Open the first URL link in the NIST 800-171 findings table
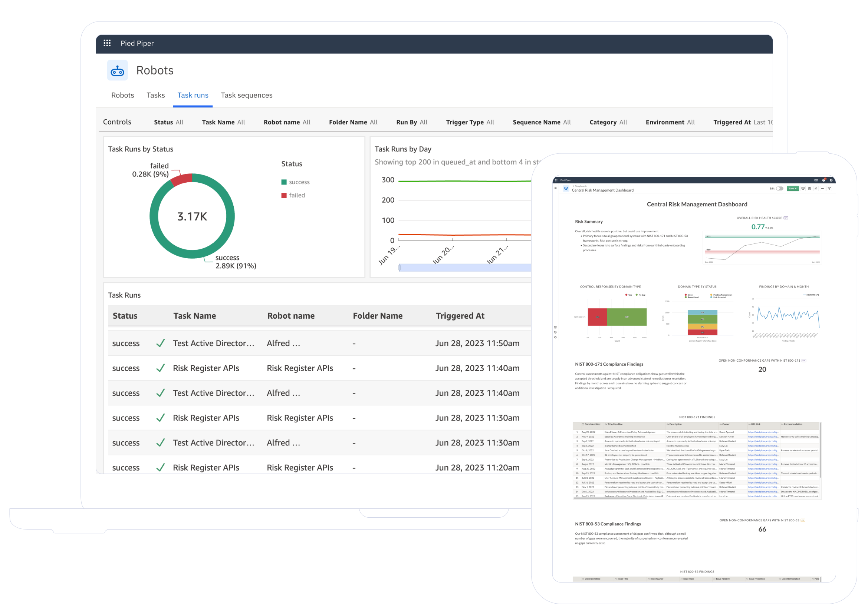This screenshot has height=604, width=868. coord(763,432)
